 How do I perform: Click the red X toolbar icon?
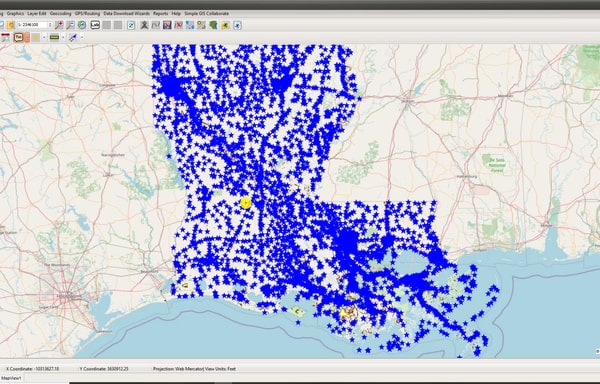(179, 25)
